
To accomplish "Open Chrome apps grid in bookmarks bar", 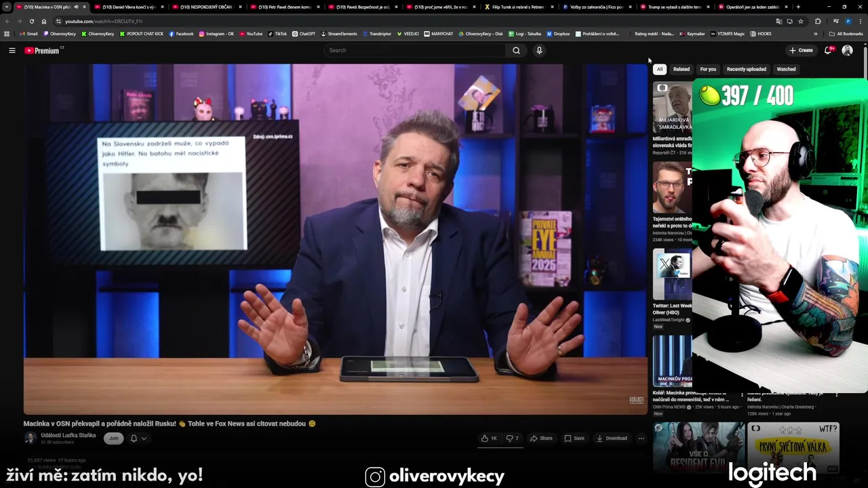I will coord(7,34).
